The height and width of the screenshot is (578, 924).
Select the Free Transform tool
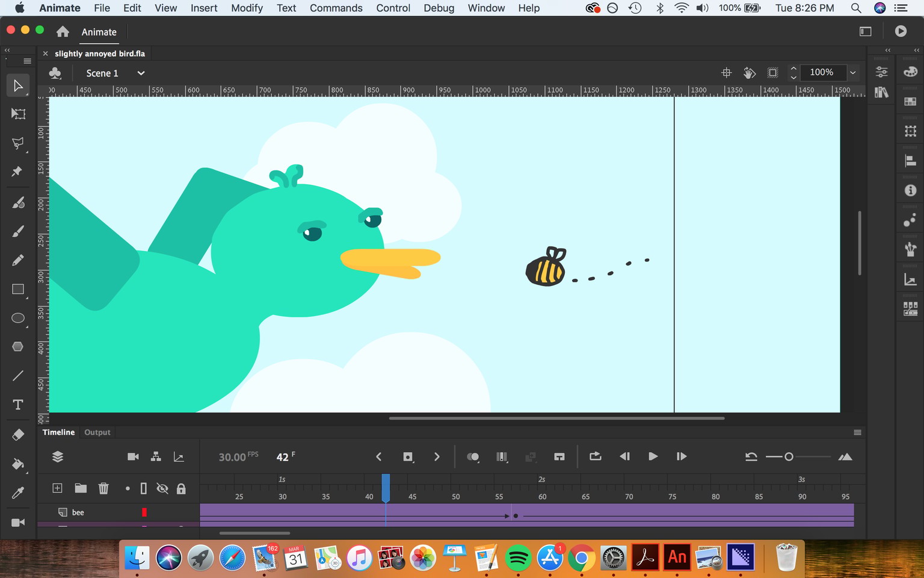tap(18, 114)
